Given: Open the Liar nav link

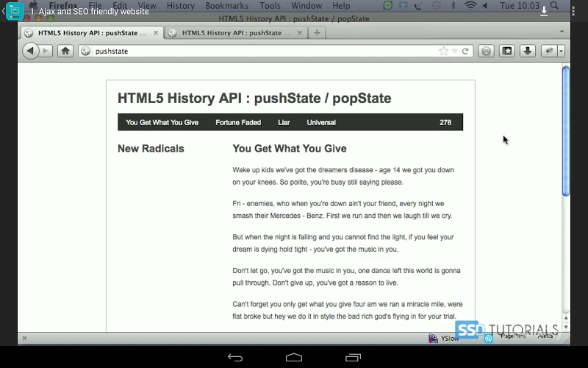Looking at the screenshot, I should (x=284, y=122).
